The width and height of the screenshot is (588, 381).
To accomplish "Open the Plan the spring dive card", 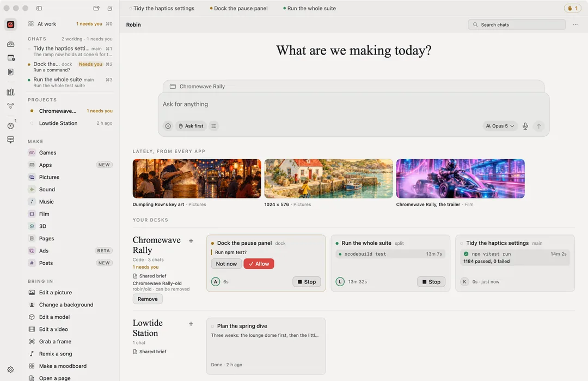I will point(266,346).
